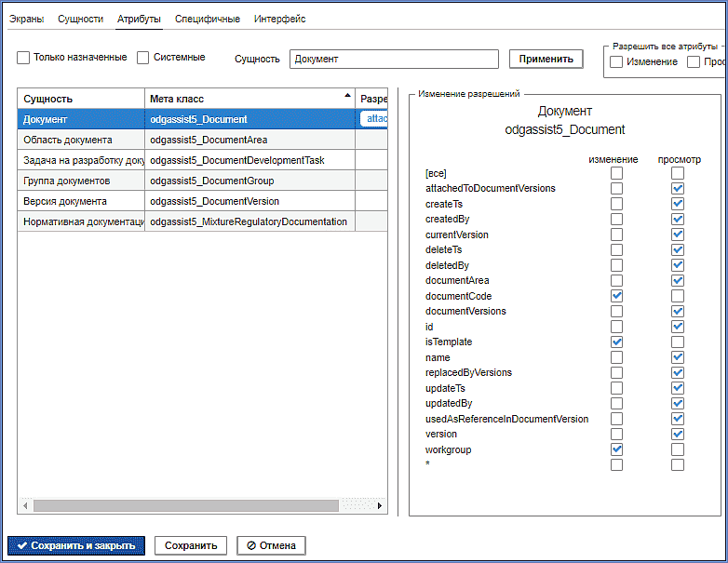The width and height of the screenshot is (728, 563).
Task: Open the Специфичные tab
Action: pos(208,19)
